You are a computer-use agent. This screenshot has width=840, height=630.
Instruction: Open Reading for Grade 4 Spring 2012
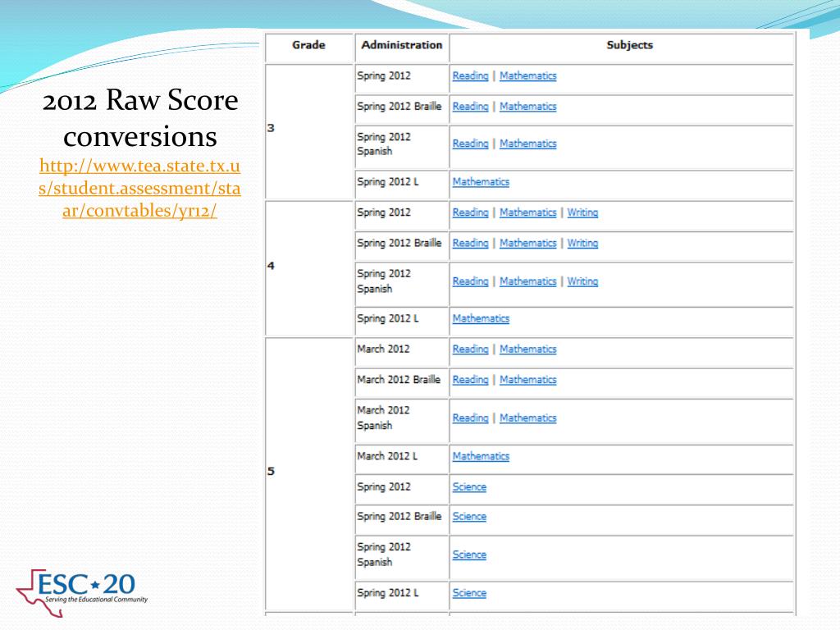point(470,212)
